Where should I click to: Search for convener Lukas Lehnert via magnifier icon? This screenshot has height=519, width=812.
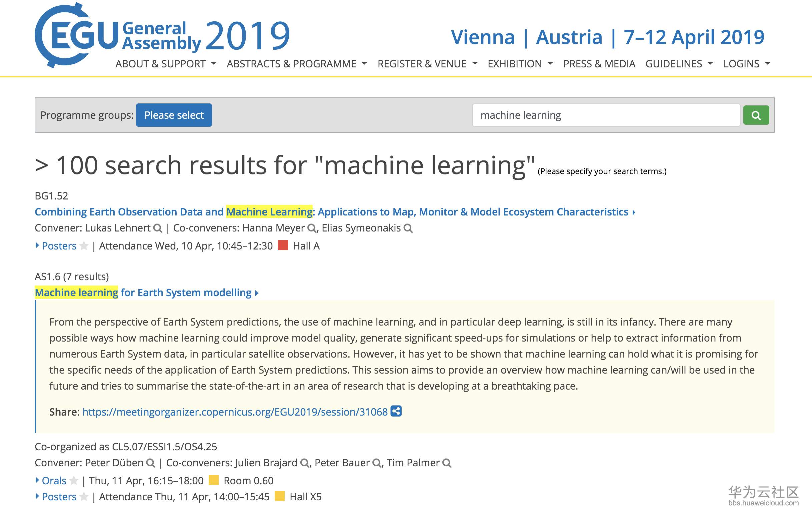pyautogui.click(x=157, y=228)
